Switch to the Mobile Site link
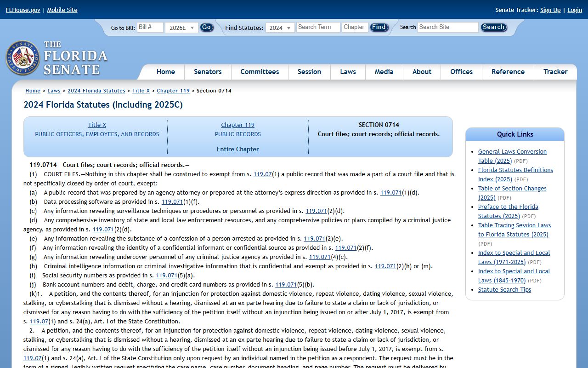This screenshot has width=588, height=368. [x=62, y=10]
